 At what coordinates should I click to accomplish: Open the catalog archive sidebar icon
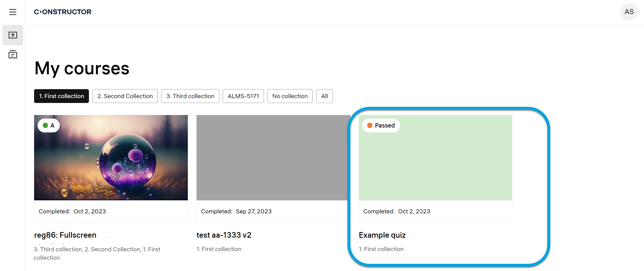tap(13, 54)
